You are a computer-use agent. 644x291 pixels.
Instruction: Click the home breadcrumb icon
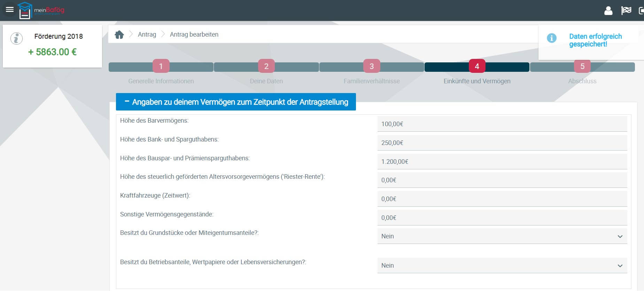coord(119,35)
